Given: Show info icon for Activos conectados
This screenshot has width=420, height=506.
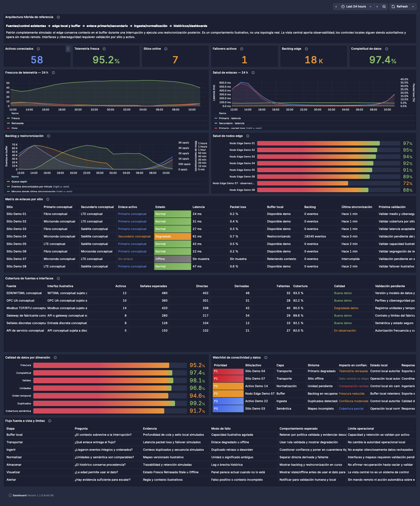Looking at the screenshot, I should pos(38,49).
